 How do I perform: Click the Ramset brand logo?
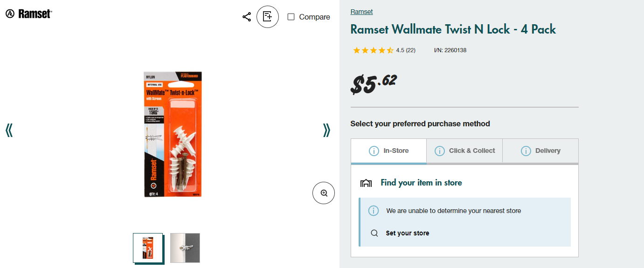click(x=29, y=14)
